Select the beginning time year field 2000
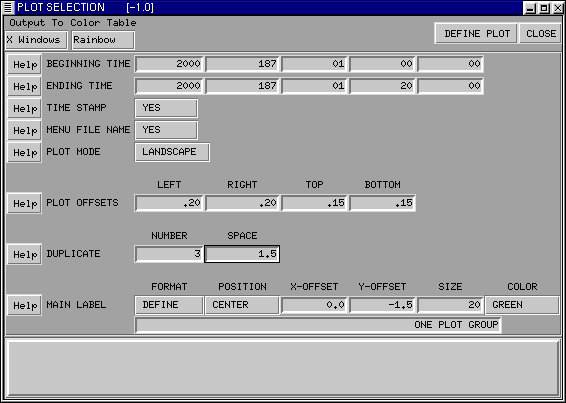This screenshot has width=566, height=403. coord(169,64)
